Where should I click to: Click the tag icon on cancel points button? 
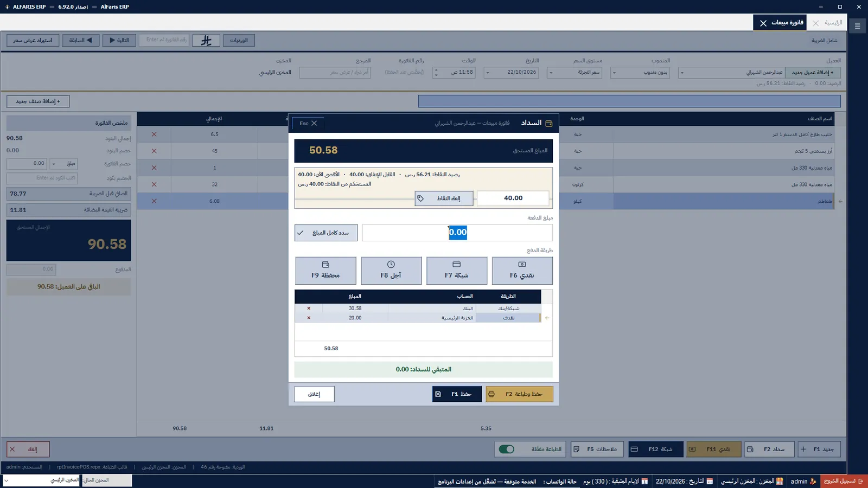(x=420, y=198)
